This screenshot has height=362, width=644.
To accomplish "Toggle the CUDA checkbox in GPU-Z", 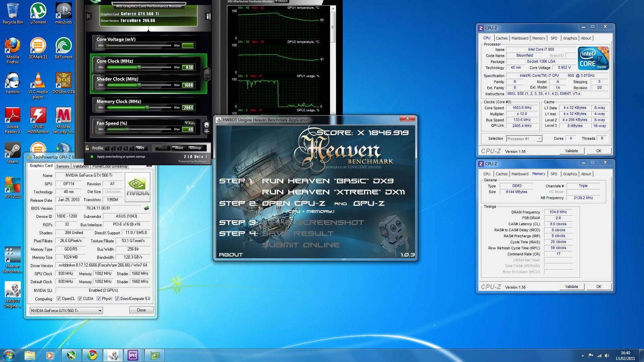I will 80,299.
